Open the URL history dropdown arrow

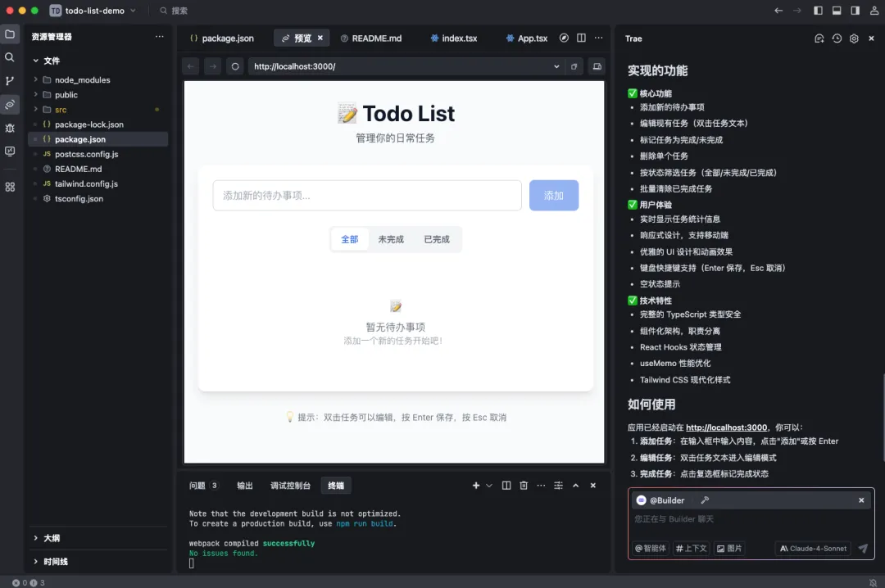556,66
